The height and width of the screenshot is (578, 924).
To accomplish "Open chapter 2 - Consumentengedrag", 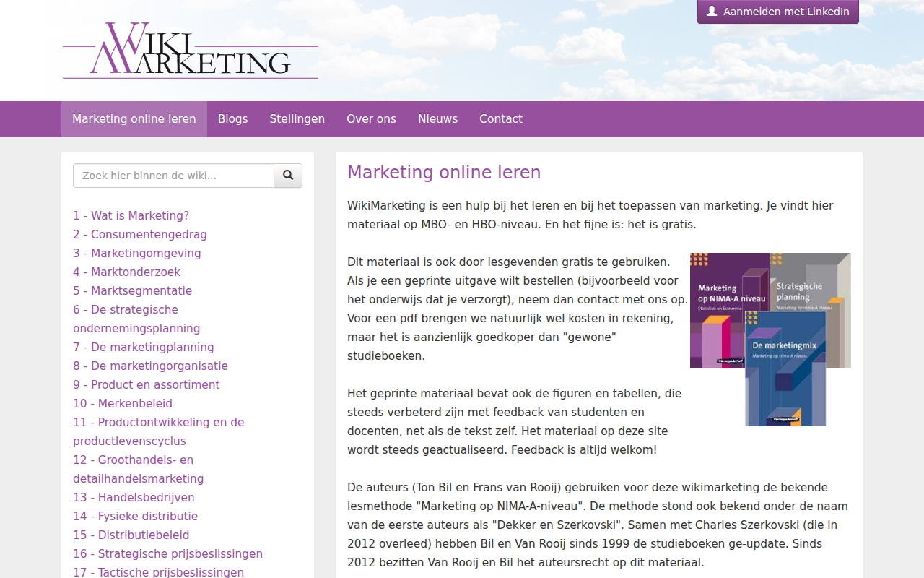I will (x=140, y=234).
